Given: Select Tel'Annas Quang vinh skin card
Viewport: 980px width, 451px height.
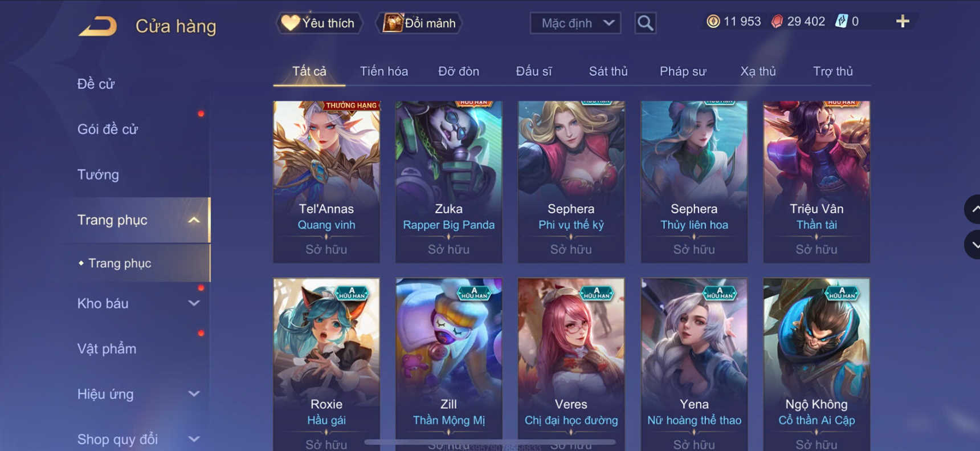Looking at the screenshot, I should (x=326, y=182).
